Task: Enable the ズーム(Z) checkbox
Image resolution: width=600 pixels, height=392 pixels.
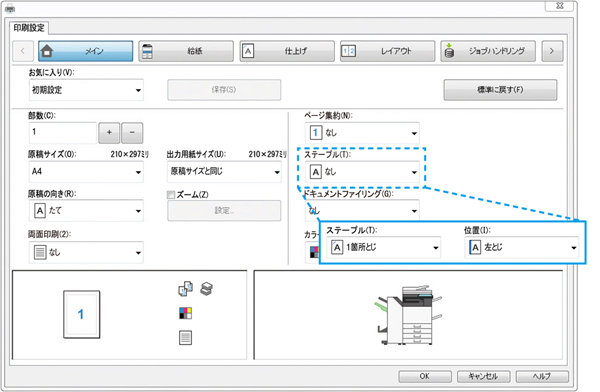Action: point(171,195)
